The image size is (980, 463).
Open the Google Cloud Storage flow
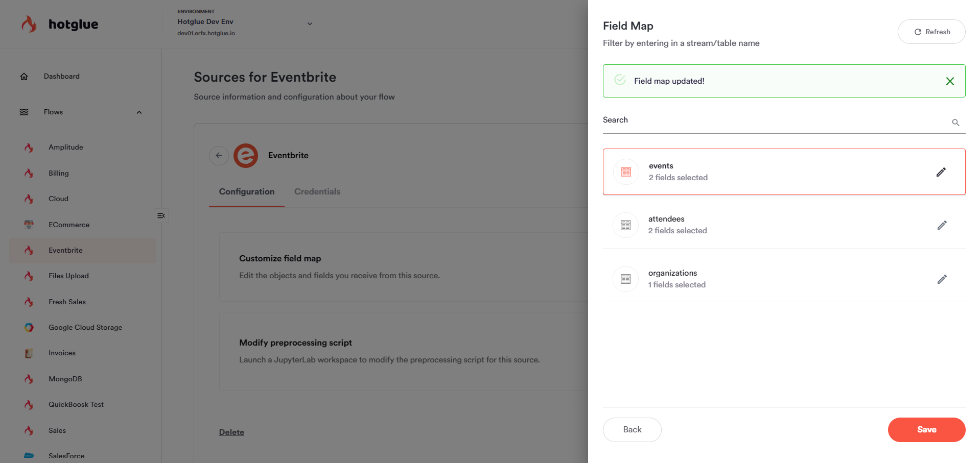(85, 328)
